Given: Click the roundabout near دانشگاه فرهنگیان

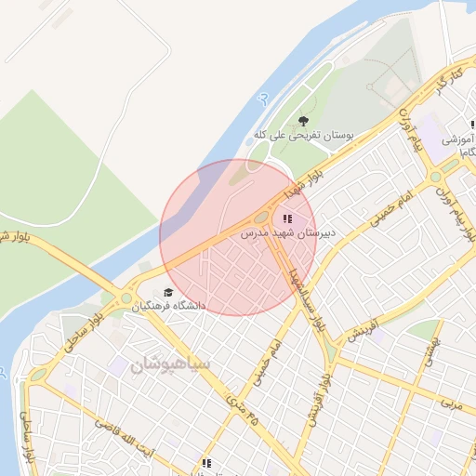Looking at the screenshot, I should [x=126, y=298].
